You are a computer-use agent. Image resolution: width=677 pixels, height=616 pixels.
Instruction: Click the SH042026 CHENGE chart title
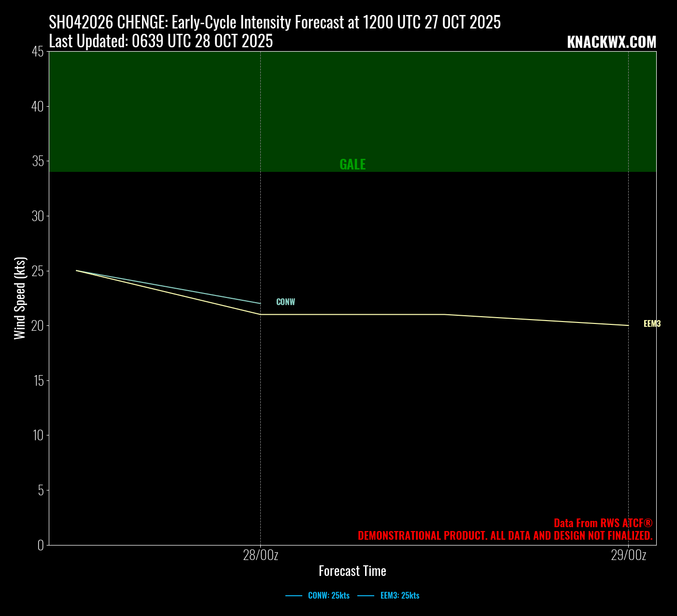[274, 23]
